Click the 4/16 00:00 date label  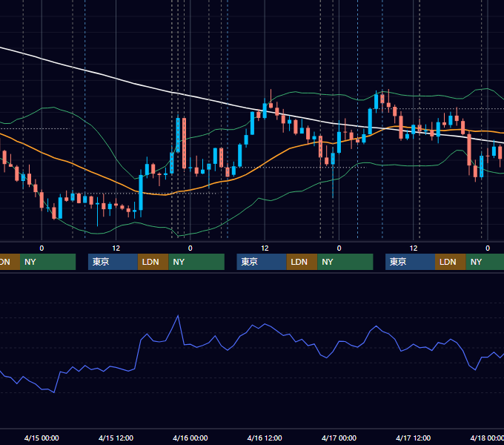(x=190, y=438)
